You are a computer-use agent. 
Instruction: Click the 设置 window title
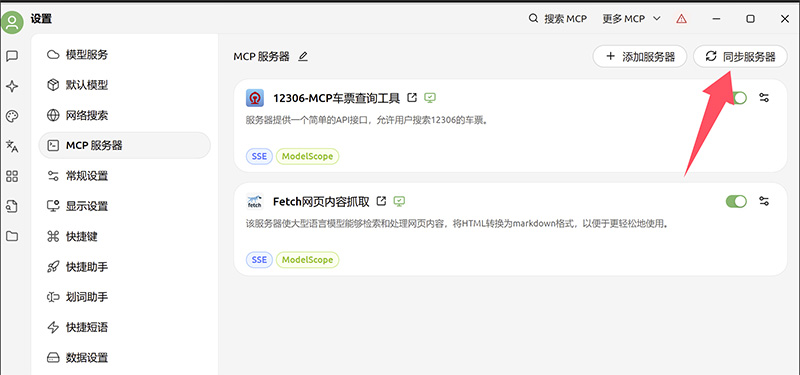point(41,19)
